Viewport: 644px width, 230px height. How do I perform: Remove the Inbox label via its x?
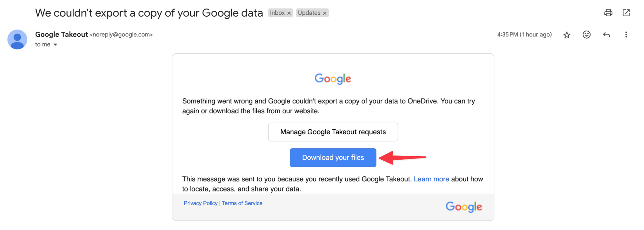point(289,13)
